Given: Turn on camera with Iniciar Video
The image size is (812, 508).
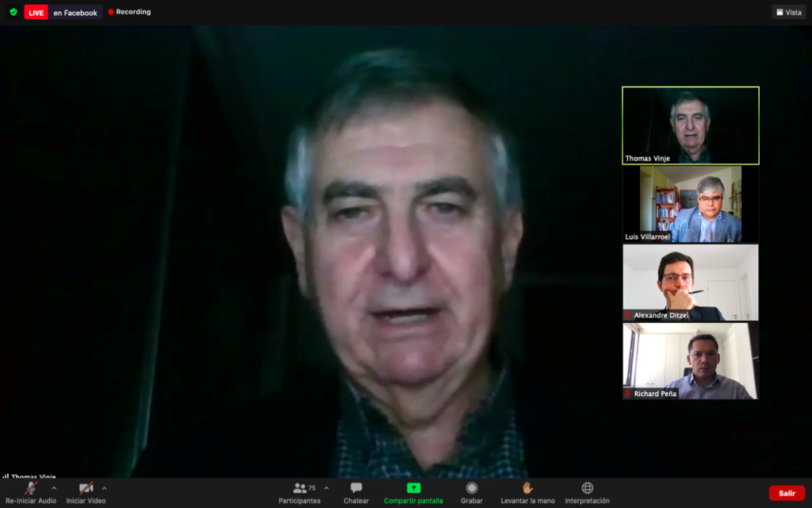Looking at the screenshot, I should pyautogui.click(x=86, y=488).
